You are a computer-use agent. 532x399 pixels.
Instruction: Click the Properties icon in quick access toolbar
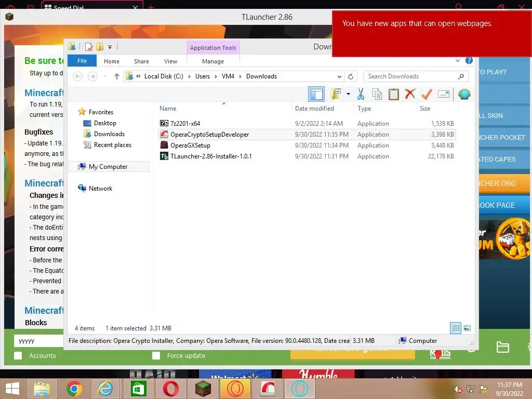pyautogui.click(x=89, y=47)
